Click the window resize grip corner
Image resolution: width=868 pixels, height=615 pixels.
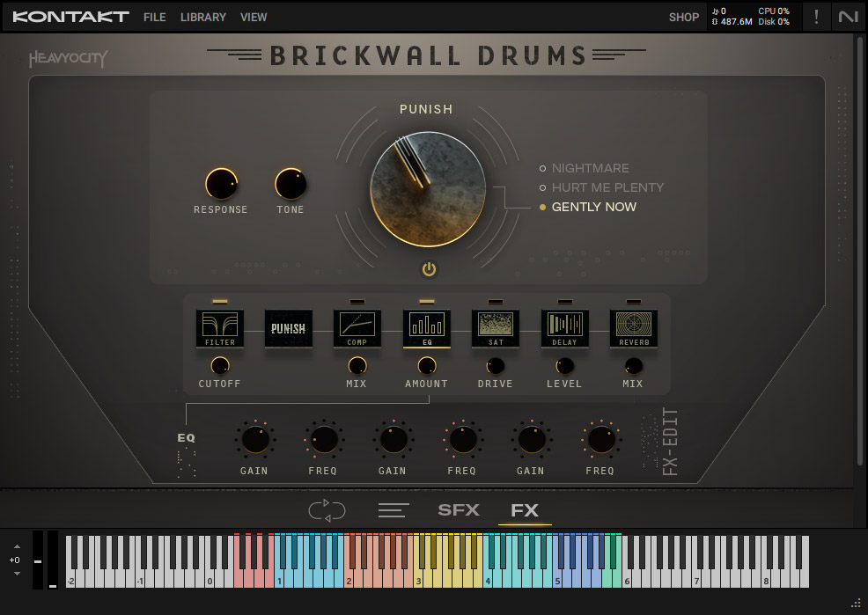tap(857, 604)
